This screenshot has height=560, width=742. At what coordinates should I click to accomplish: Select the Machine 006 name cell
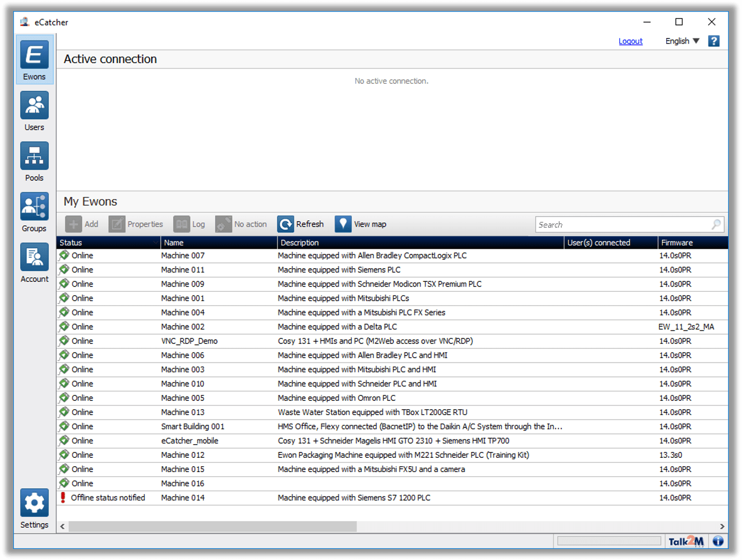coord(183,355)
